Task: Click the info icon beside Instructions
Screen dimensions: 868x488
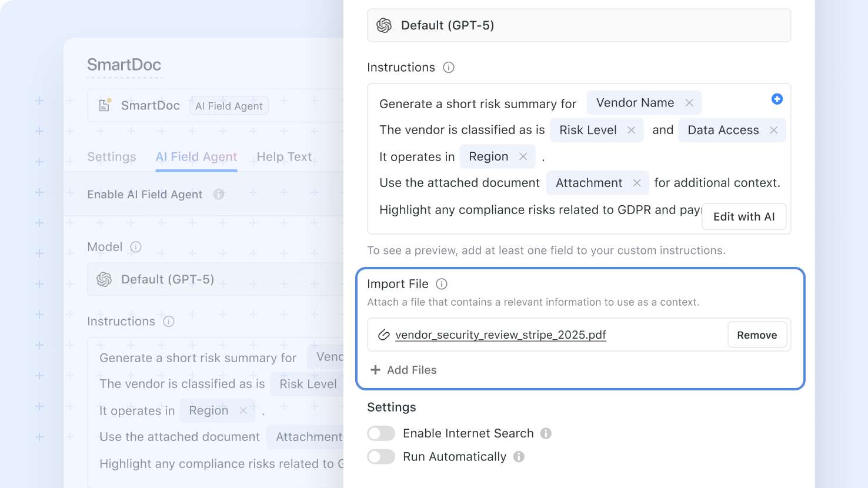Action: pos(448,68)
